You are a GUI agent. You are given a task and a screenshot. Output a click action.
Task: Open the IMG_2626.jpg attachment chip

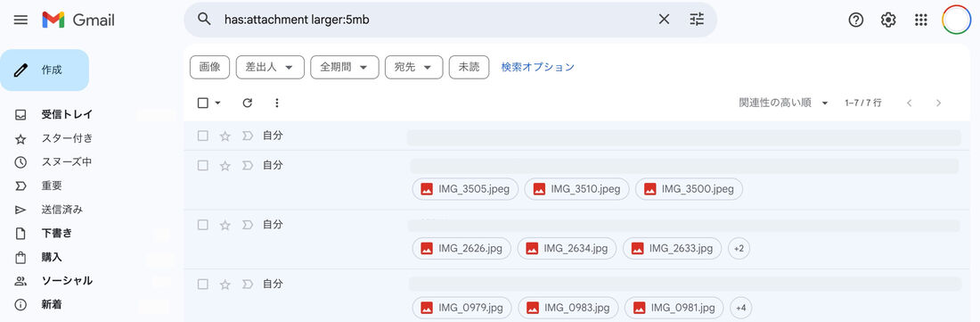point(461,248)
